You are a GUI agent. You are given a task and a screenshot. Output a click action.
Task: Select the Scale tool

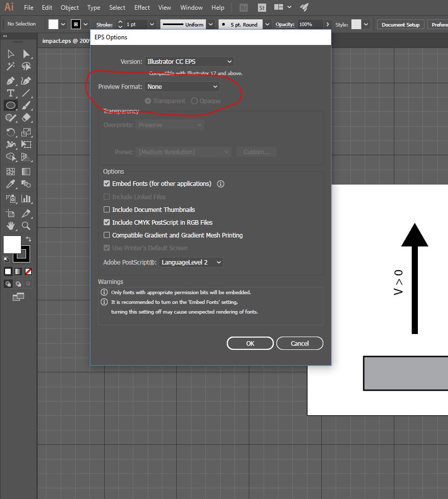click(26, 132)
